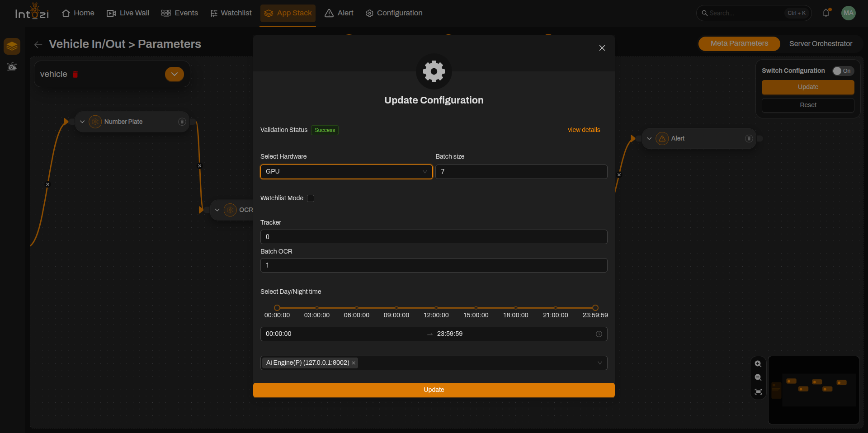Open the layers icon in left sidebar
The width and height of the screenshot is (868, 433).
12,46
